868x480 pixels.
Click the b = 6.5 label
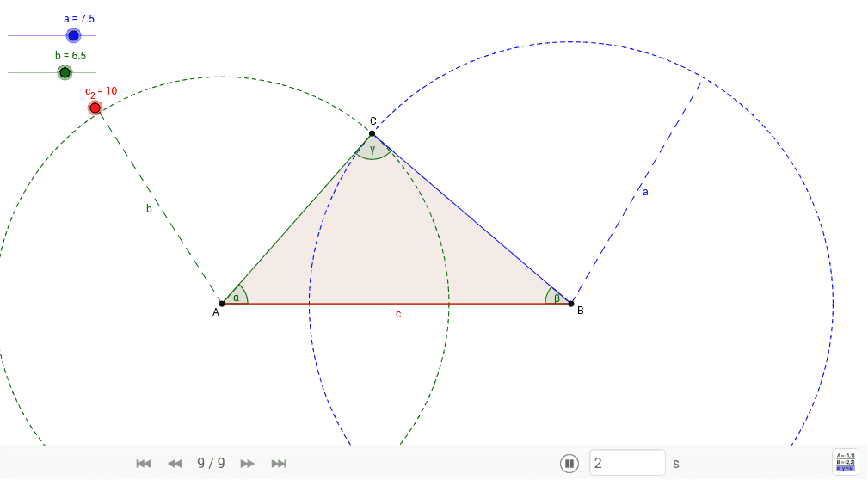71,55
